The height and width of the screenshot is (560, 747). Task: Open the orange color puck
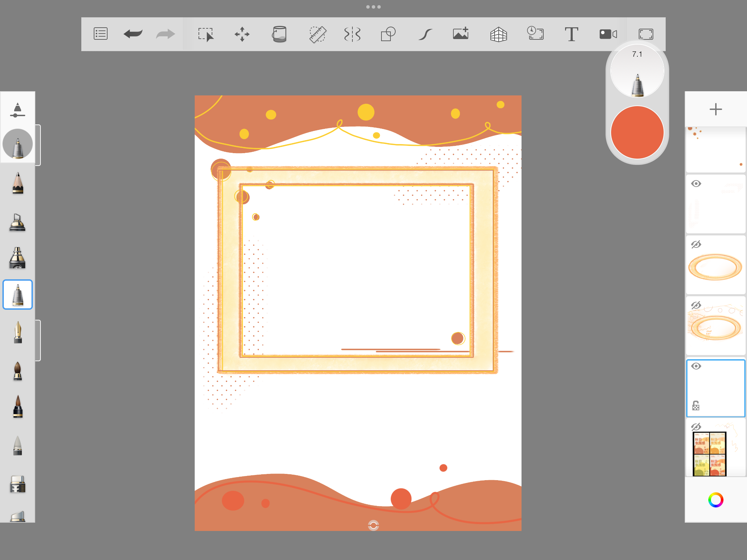637,132
